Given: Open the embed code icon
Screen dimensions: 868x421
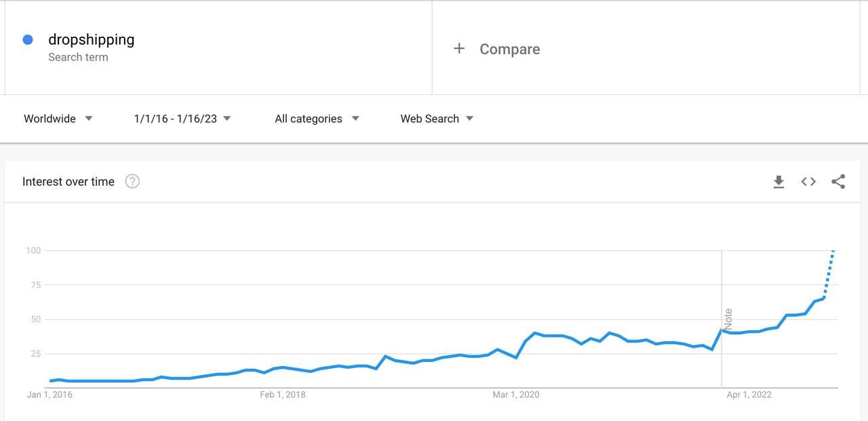Looking at the screenshot, I should pos(808,182).
